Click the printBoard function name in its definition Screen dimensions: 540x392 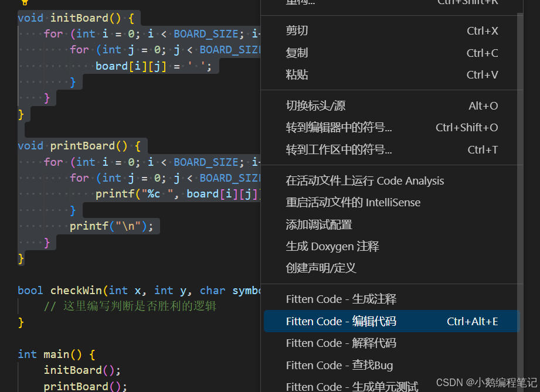tap(83, 146)
